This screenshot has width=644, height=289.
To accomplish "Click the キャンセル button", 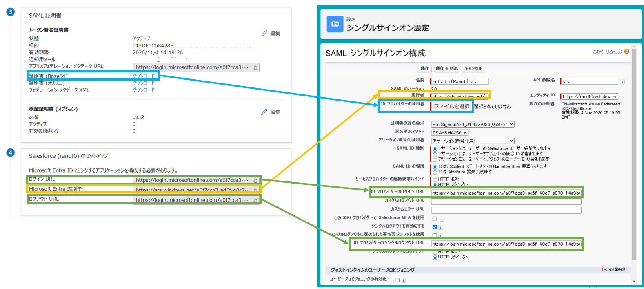I will pos(473,69).
